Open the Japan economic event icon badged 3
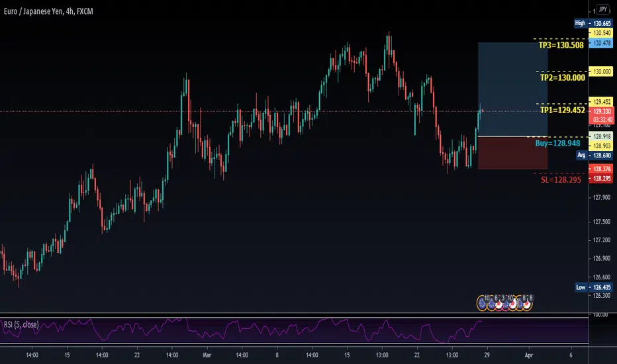Screen dimensions: 617x364 pos(499,304)
